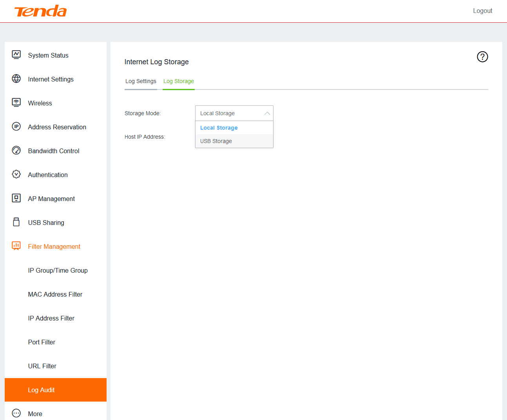Click the USB Sharing drive icon
This screenshot has height=420, width=507.
[x=16, y=222]
